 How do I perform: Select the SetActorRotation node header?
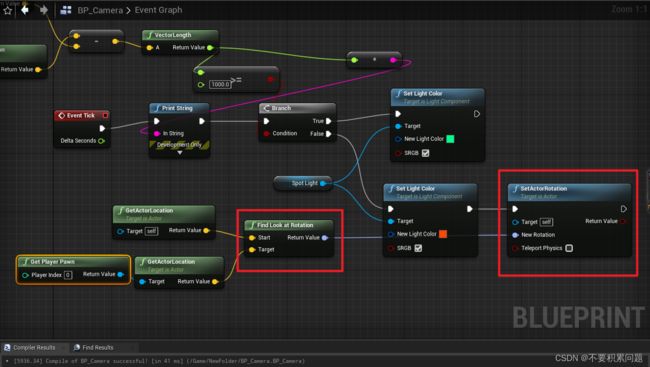pyautogui.click(x=569, y=192)
